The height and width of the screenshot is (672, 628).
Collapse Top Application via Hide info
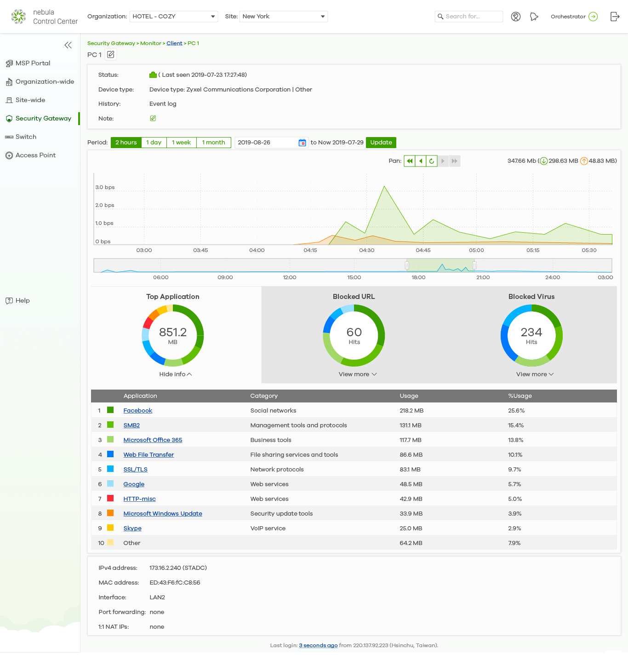point(176,374)
